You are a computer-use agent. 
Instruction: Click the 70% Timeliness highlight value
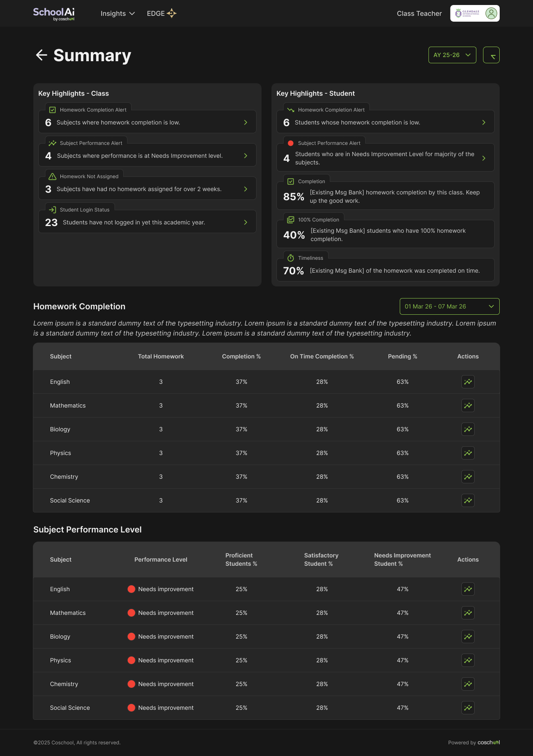click(294, 271)
